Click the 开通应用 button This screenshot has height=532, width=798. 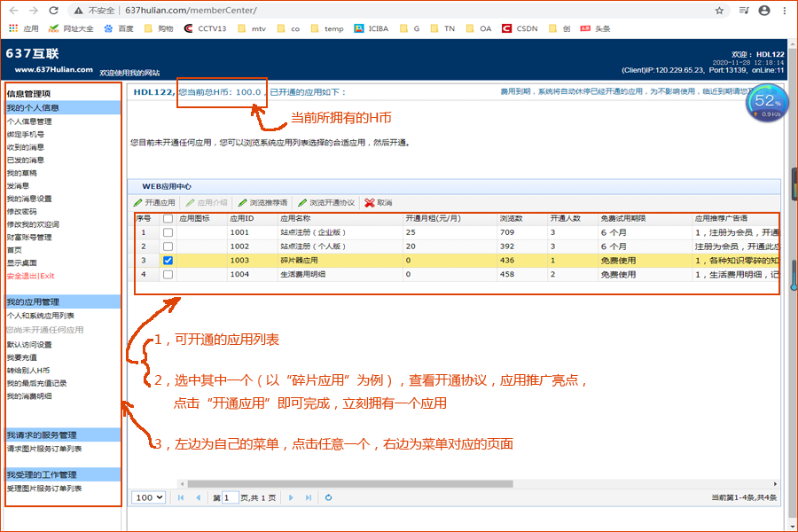(154, 203)
